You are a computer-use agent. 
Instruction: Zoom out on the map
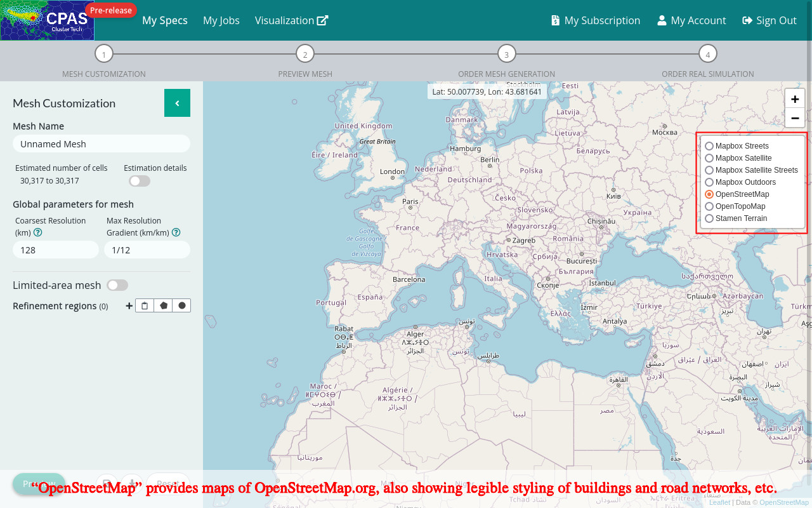pos(795,118)
